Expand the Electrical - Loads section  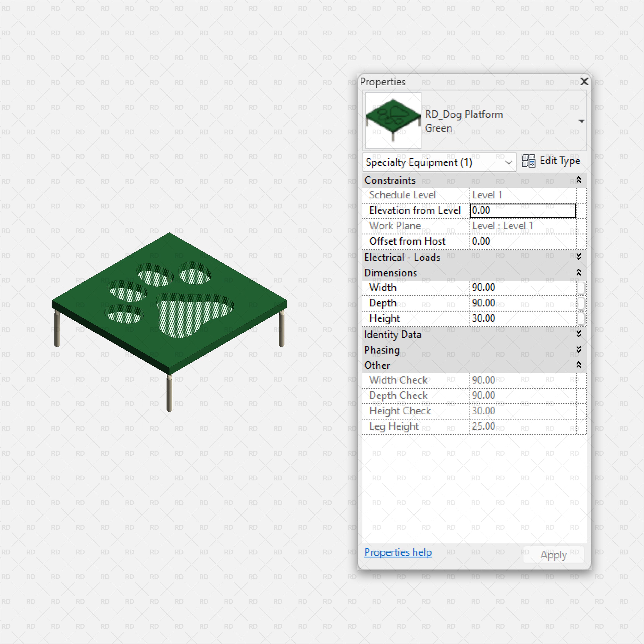[579, 257]
